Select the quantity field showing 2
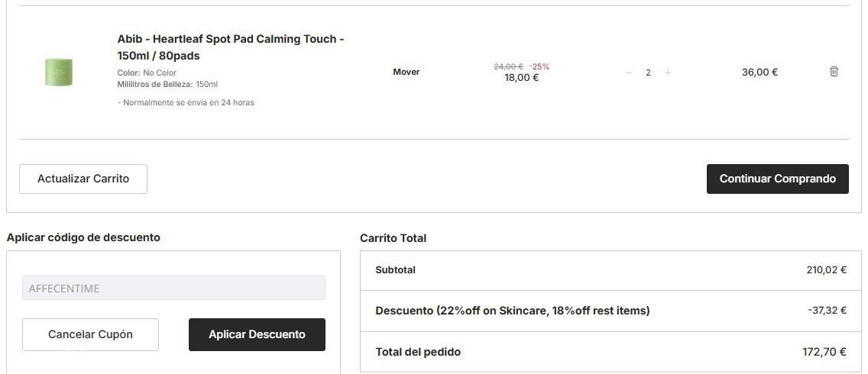Screen dimensions: 868x374 (648, 73)
